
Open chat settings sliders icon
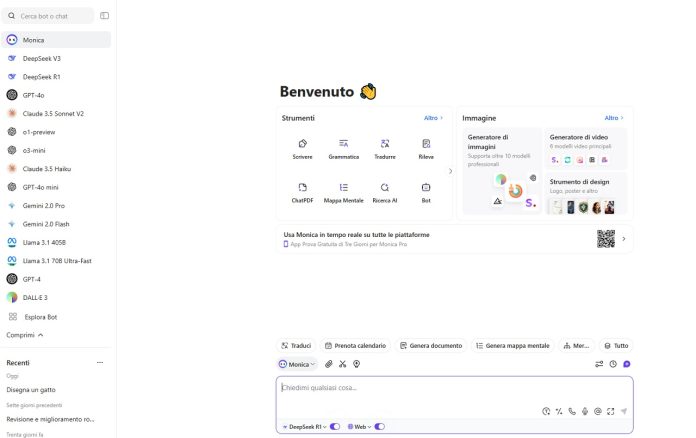pyautogui.click(x=599, y=364)
